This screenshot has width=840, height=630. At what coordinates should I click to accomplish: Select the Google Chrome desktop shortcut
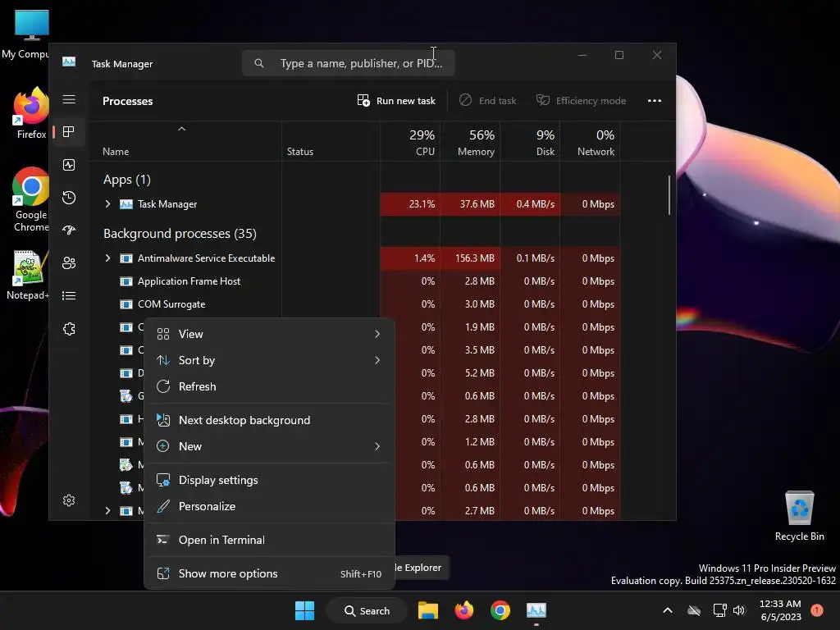click(x=31, y=199)
